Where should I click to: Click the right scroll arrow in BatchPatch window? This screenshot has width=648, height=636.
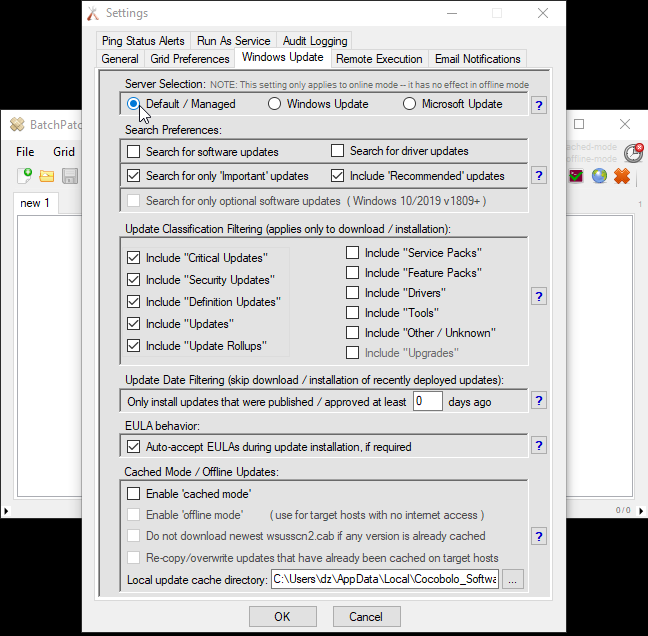(x=641, y=511)
